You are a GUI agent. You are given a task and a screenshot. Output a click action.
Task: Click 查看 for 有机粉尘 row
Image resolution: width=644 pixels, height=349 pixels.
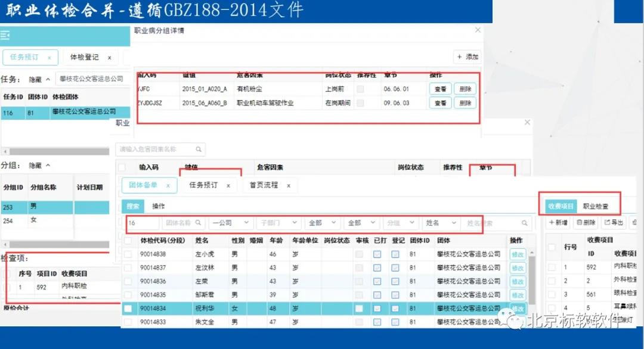click(x=440, y=89)
